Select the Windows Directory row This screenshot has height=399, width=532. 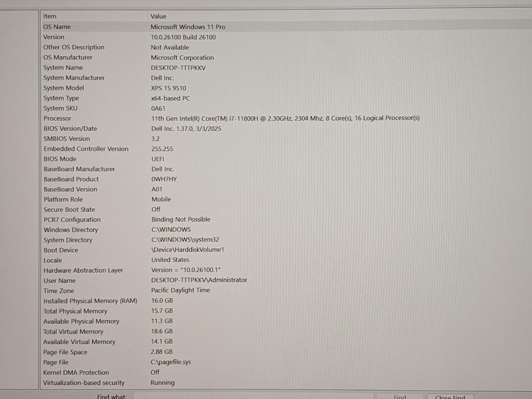(x=286, y=230)
